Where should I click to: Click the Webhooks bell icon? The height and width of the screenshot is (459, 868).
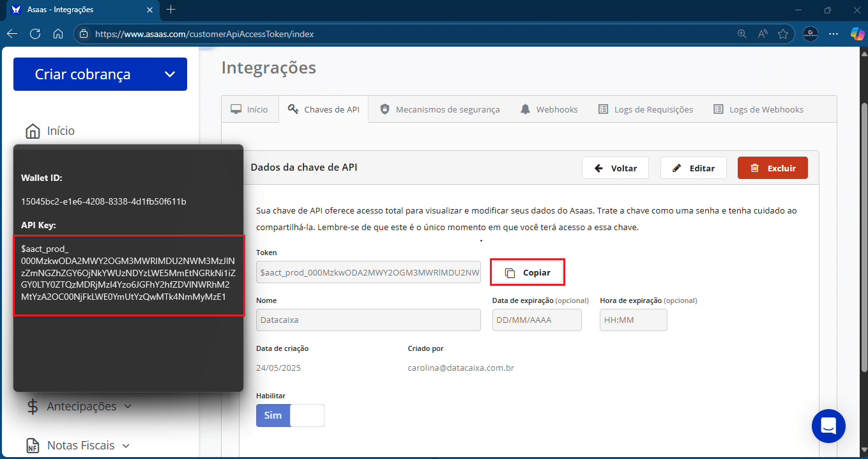coord(524,109)
